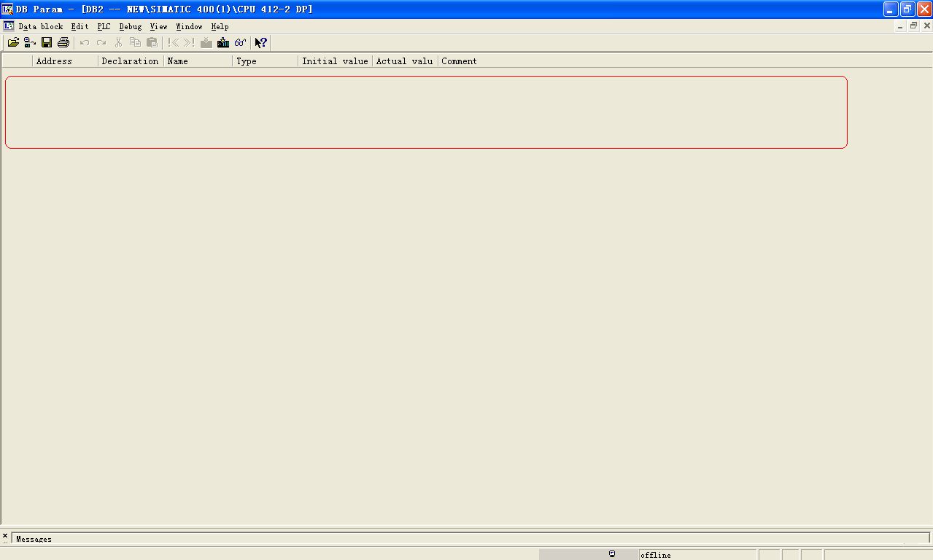Open the Edit menu
933x560 pixels.
[x=80, y=26]
